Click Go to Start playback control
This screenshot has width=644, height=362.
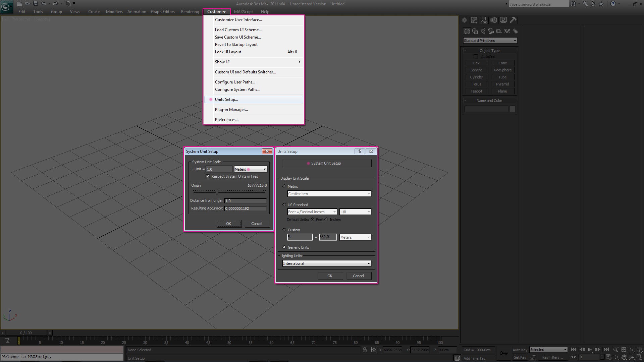pyautogui.click(x=574, y=350)
